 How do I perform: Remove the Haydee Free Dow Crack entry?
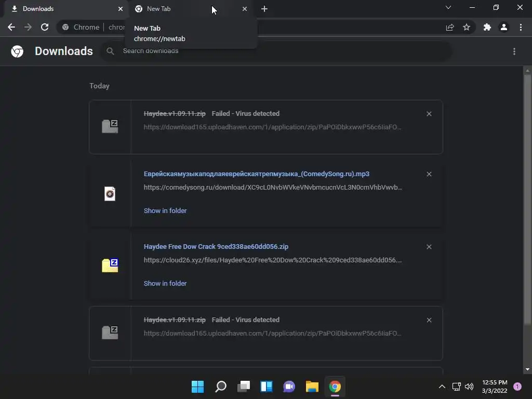(429, 247)
